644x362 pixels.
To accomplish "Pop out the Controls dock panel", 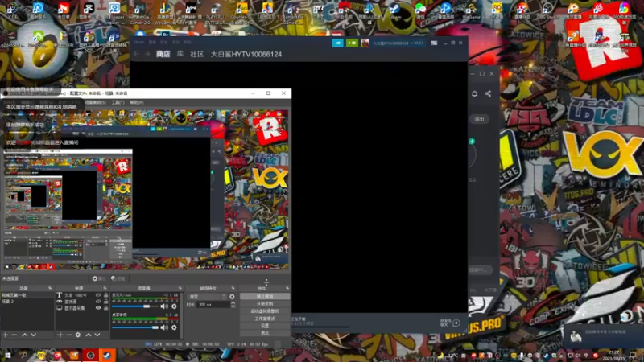I will click(287, 288).
